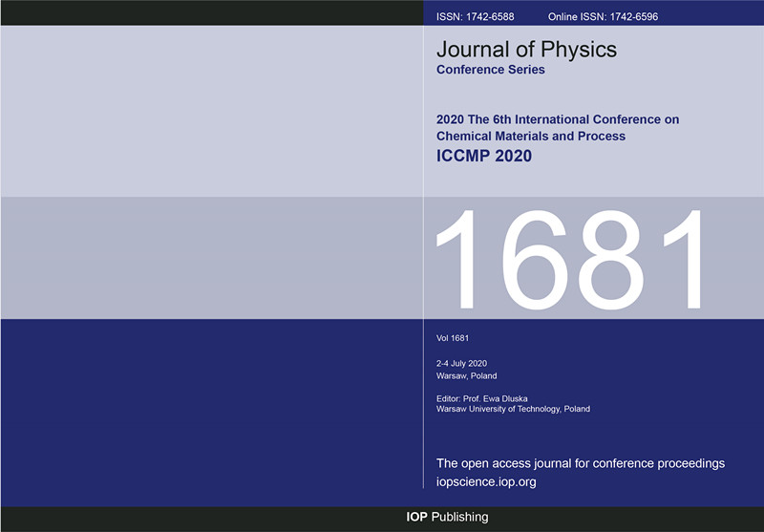Click '2020 The 6th International Conference on' line
This screenshot has height=532, width=764.
click(558, 119)
